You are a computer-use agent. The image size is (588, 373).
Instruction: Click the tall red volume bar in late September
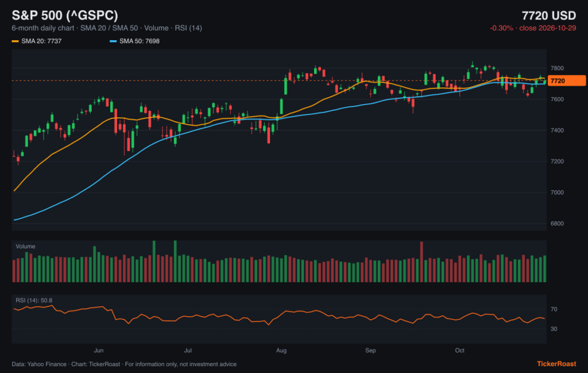coord(421,262)
